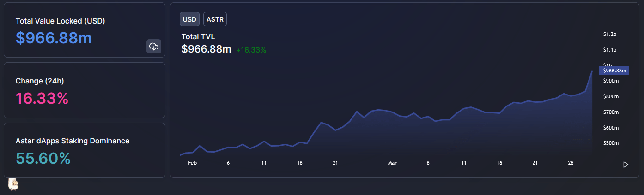Select the 26 date tick on the x-axis
Image resolution: width=644 pixels, height=195 pixels.
(x=571, y=163)
